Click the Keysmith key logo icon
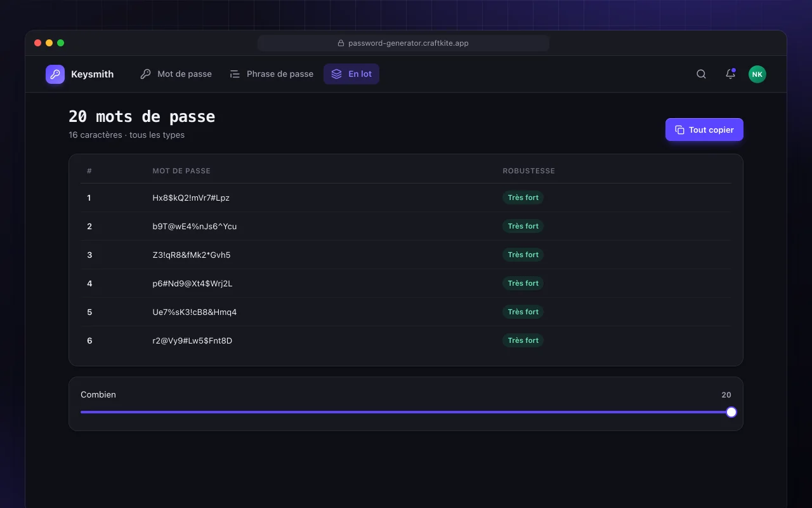Screen dimensions: 812x508 pos(55,74)
